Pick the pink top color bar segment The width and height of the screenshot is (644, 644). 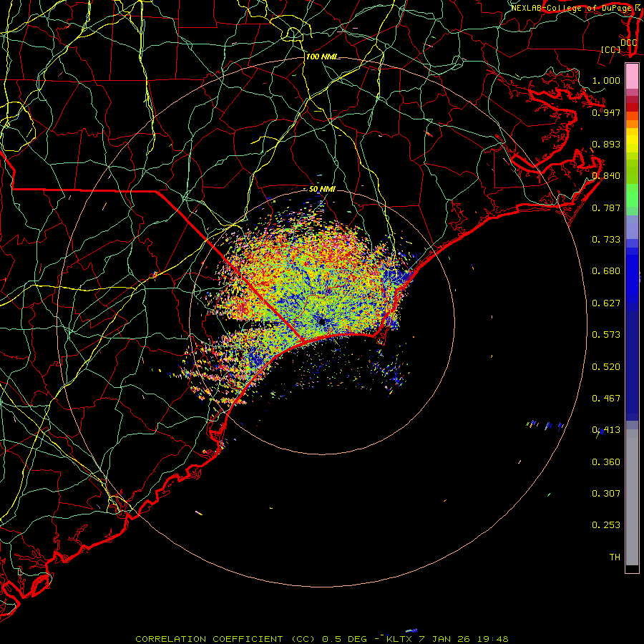tap(632, 76)
